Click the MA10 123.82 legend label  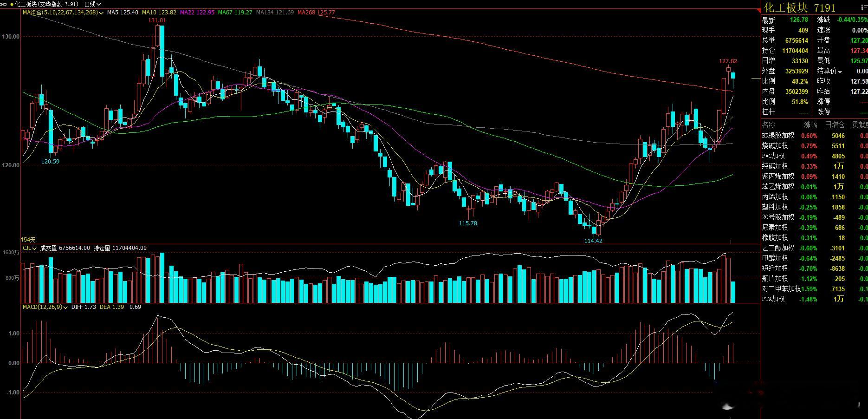[x=159, y=13]
